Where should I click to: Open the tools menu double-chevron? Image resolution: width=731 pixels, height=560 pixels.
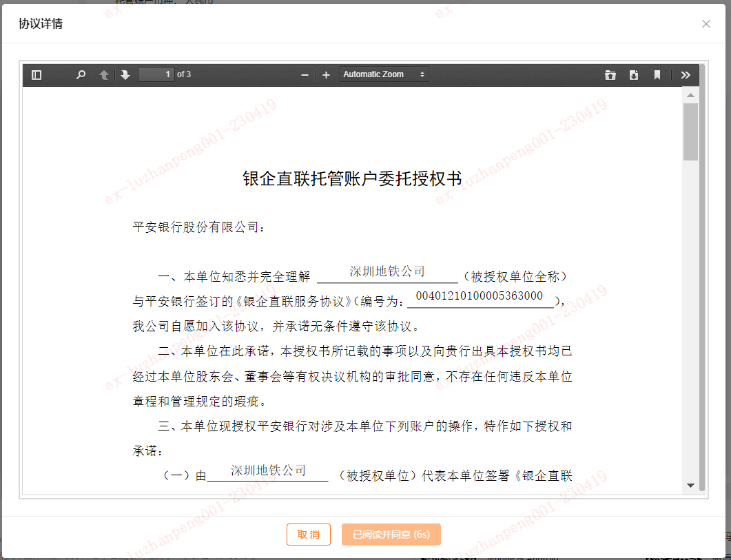point(686,74)
